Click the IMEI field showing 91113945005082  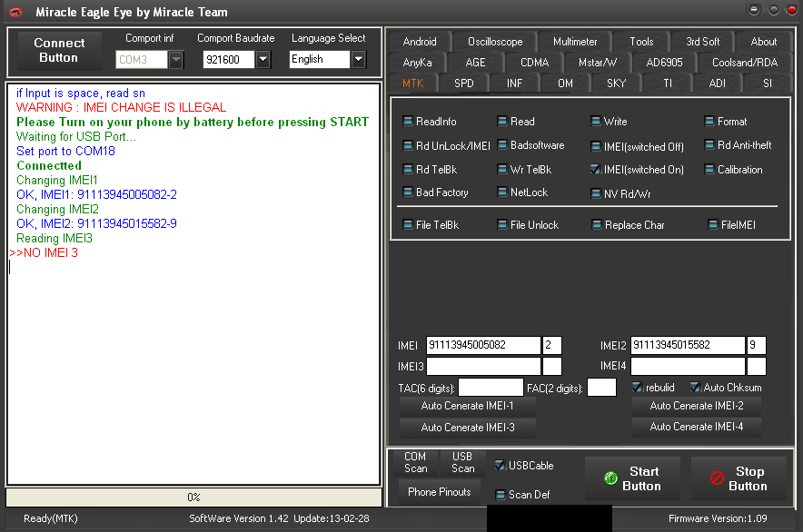pyautogui.click(x=483, y=345)
